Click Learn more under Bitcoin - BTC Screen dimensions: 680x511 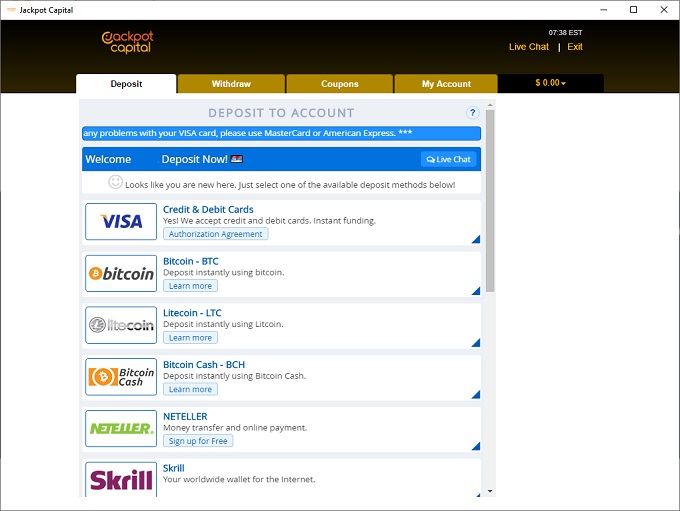190,286
